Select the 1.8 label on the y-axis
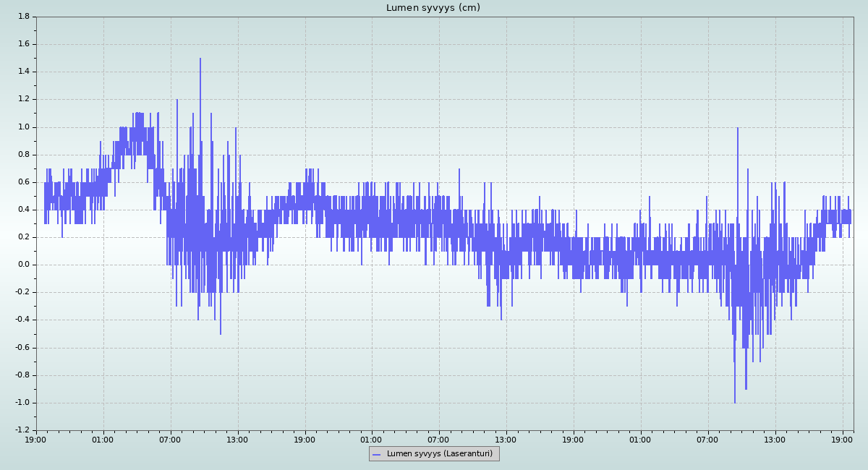This screenshot has height=470, width=868. point(23,17)
